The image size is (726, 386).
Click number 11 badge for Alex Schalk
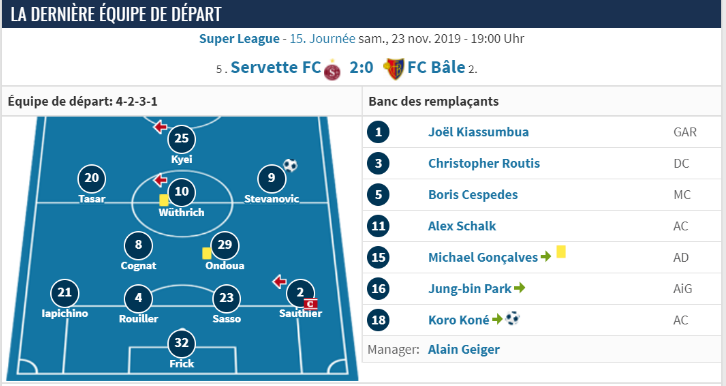378,226
